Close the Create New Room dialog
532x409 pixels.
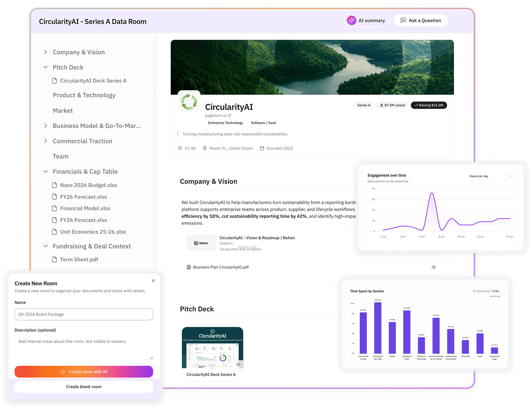pyautogui.click(x=153, y=281)
